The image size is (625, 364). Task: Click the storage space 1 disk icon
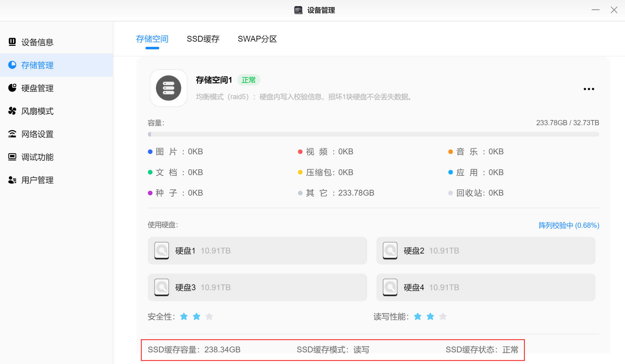point(168,88)
